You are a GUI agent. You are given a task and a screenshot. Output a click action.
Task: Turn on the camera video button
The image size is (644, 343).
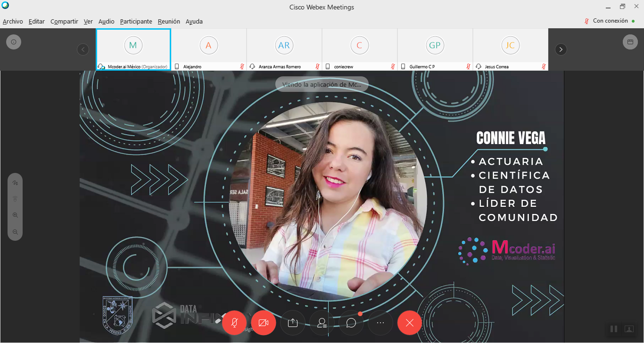click(x=264, y=323)
